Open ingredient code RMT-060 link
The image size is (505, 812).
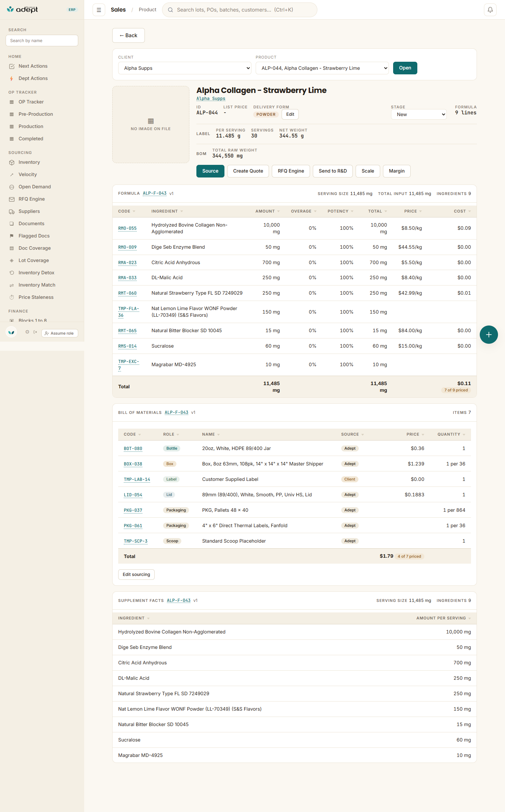pyautogui.click(x=127, y=293)
